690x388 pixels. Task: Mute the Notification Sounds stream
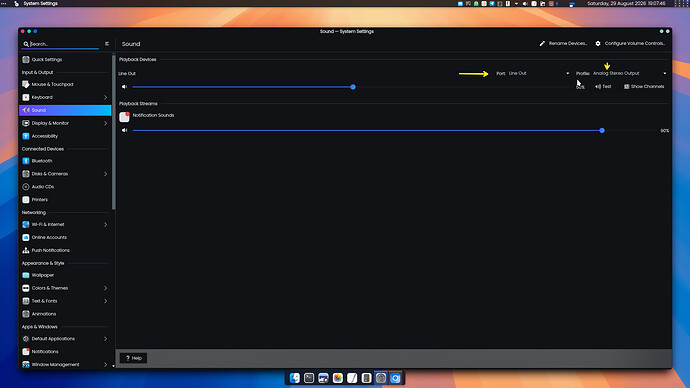[x=125, y=130]
